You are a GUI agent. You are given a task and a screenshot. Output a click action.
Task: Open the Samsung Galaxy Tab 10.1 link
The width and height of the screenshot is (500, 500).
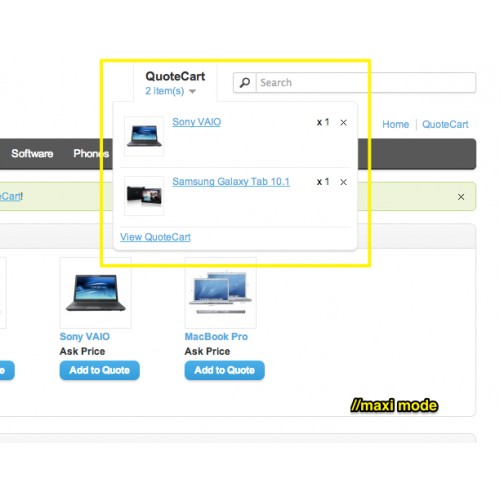231,182
